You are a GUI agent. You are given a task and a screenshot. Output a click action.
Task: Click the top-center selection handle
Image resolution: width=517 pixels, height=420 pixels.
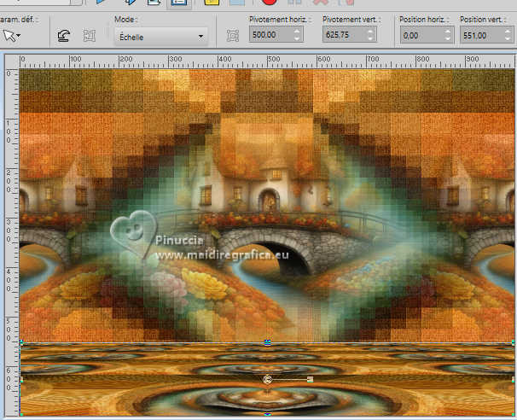coord(267,342)
